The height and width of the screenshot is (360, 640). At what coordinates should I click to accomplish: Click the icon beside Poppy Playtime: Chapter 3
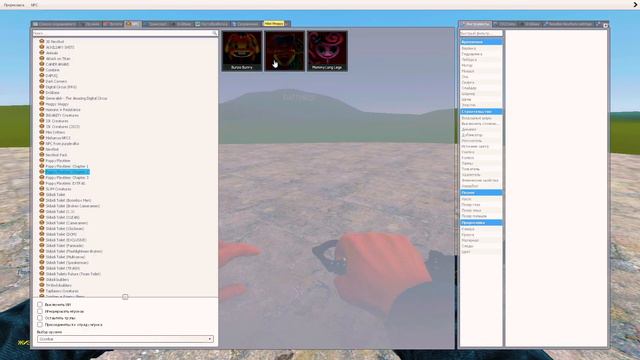click(x=42, y=178)
